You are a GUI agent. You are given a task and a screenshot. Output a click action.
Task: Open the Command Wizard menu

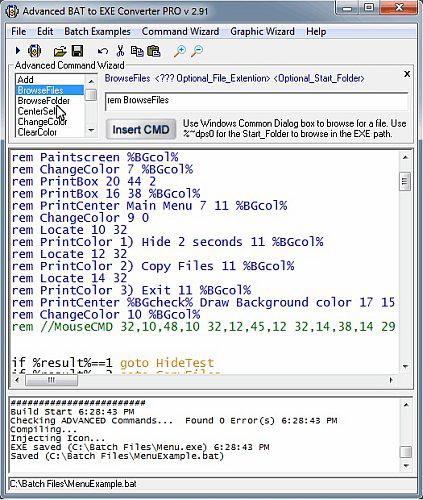180,32
